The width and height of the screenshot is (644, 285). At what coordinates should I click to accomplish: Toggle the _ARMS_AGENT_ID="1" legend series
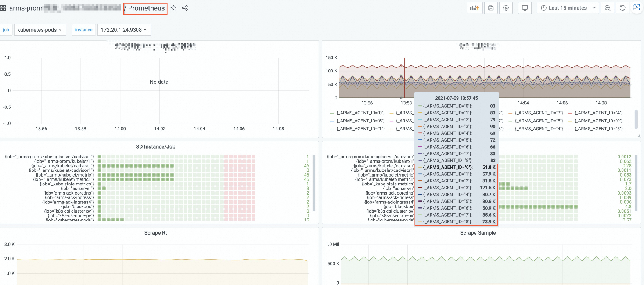click(360, 129)
